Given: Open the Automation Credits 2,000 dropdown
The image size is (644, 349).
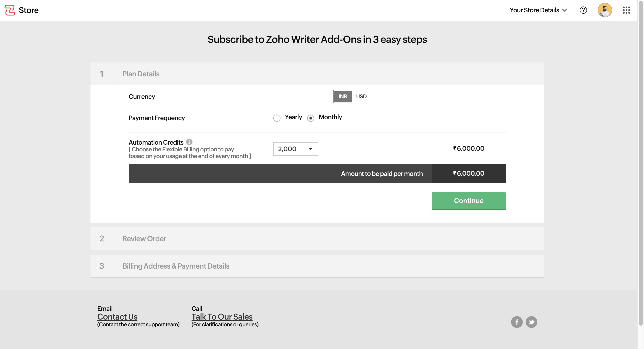Looking at the screenshot, I should pos(296,149).
